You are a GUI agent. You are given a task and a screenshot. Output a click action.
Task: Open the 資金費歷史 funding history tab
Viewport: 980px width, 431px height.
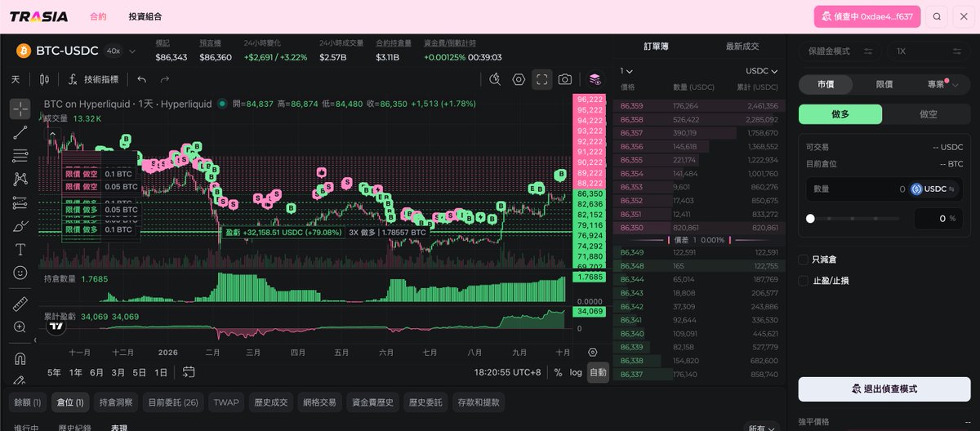[372, 402]
